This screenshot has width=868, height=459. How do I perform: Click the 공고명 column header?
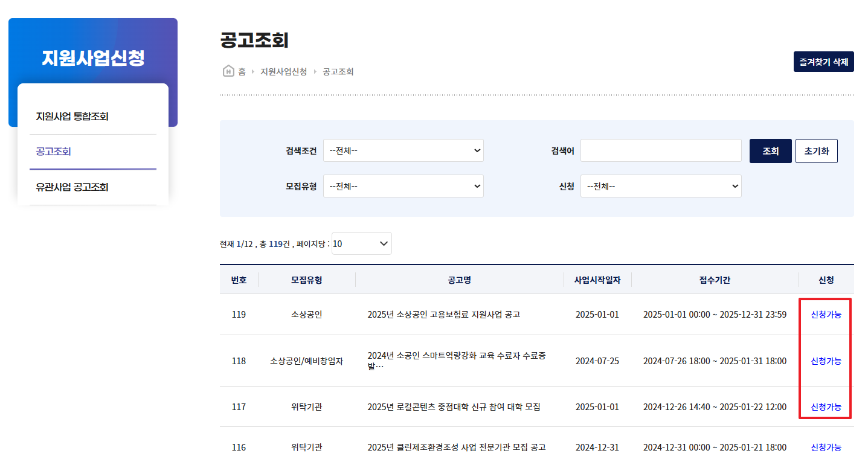[460, 280]
